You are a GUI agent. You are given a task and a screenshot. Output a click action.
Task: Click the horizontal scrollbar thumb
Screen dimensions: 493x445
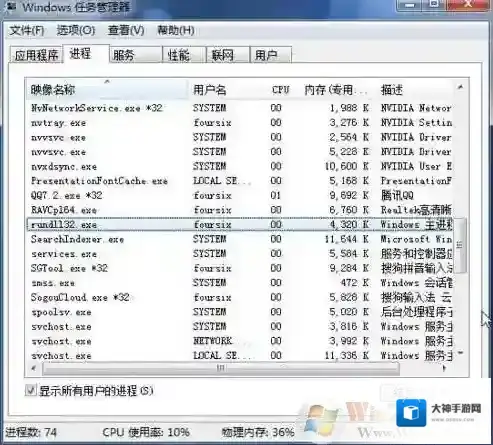[x=221, y=368]
